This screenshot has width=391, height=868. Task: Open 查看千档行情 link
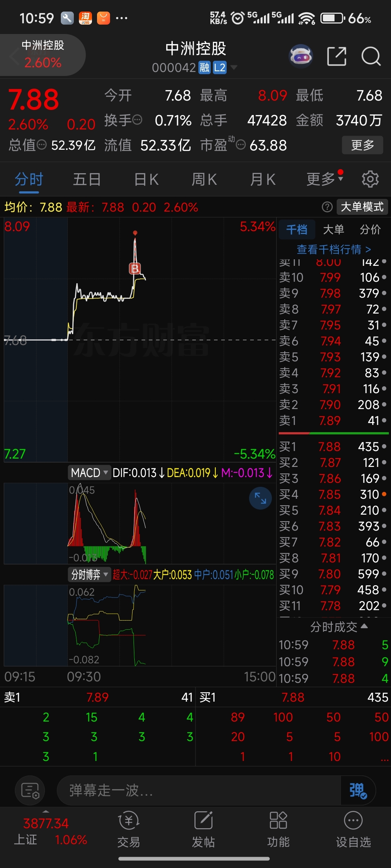pos(333,249)
